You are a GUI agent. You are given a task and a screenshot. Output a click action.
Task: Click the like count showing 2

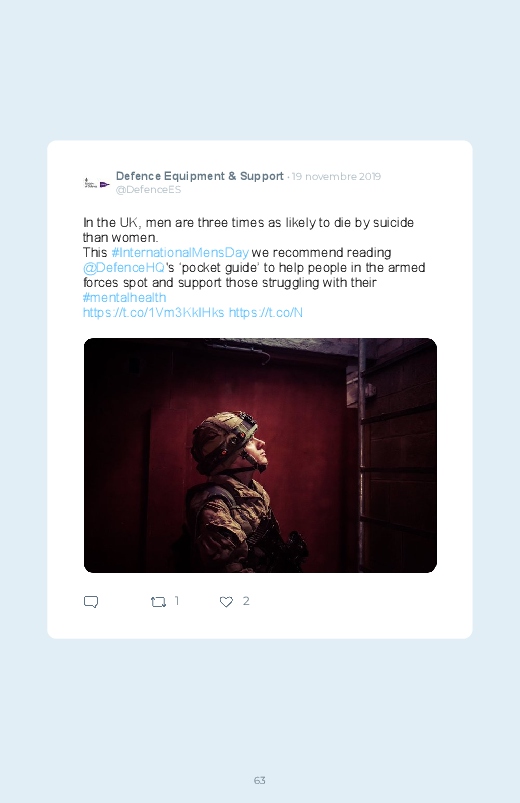coord(246,601)
